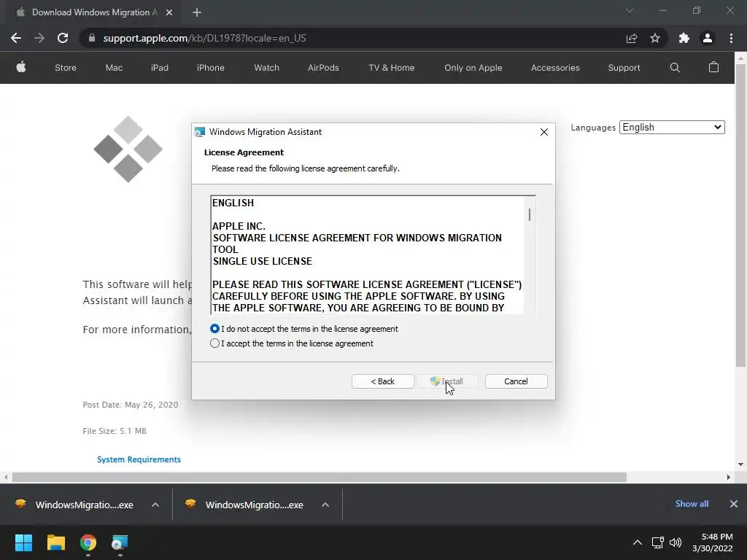The height and width of the screenshot is (560, 747).
Task: Click the SINGLE USE LICENSE text line
Action: pyautogui.click(x=262, y=261)
